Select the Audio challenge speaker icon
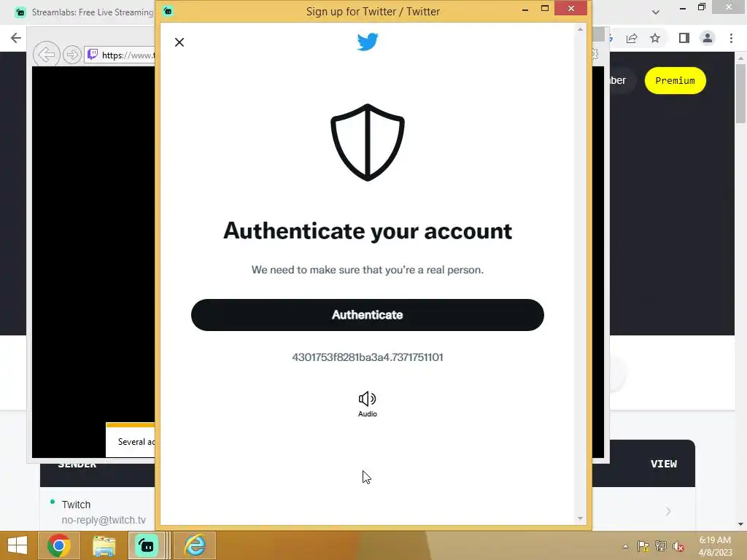The height and width of the screenshot is (560, 747). [368, 399]
